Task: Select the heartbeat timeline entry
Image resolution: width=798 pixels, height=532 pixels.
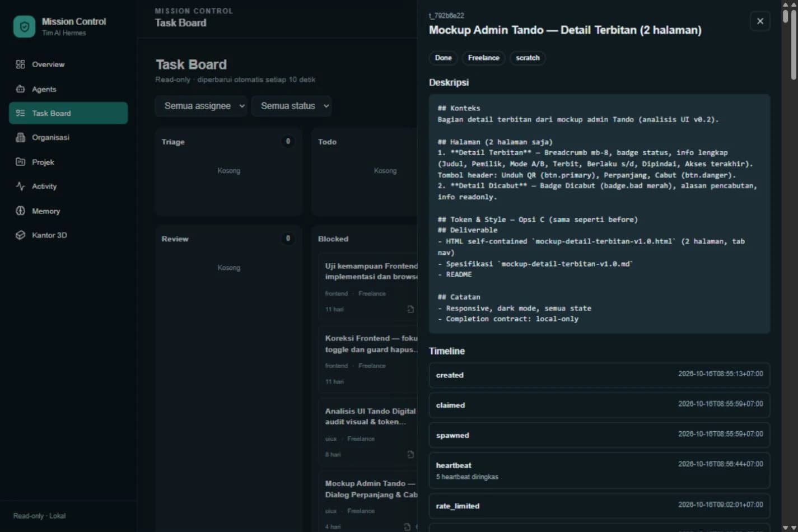Action: pos(599,470)
